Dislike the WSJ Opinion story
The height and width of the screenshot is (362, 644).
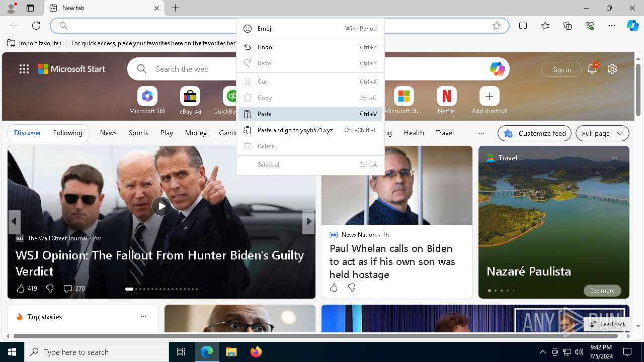pyautogui.click(x=49, y=289)
